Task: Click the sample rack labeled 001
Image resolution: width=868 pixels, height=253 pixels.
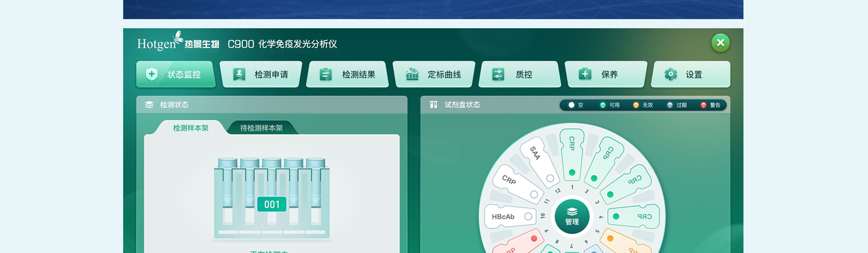Action: (272, 199)
